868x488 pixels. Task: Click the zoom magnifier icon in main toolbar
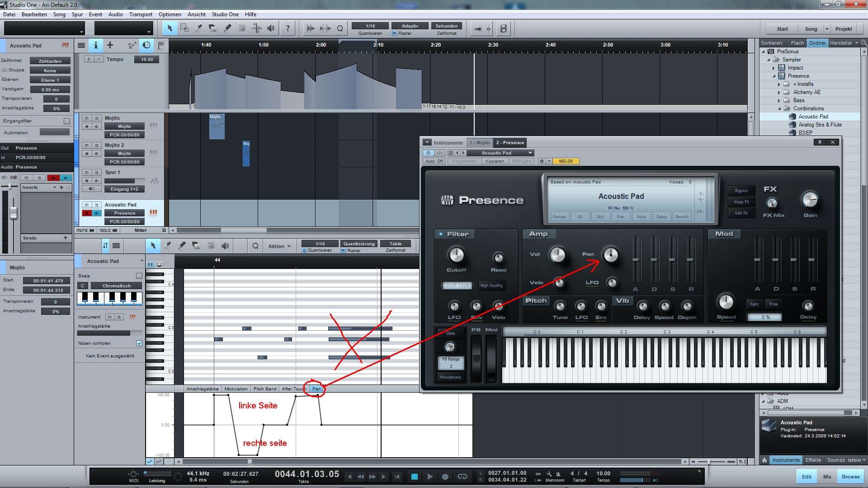coord(340,28)
